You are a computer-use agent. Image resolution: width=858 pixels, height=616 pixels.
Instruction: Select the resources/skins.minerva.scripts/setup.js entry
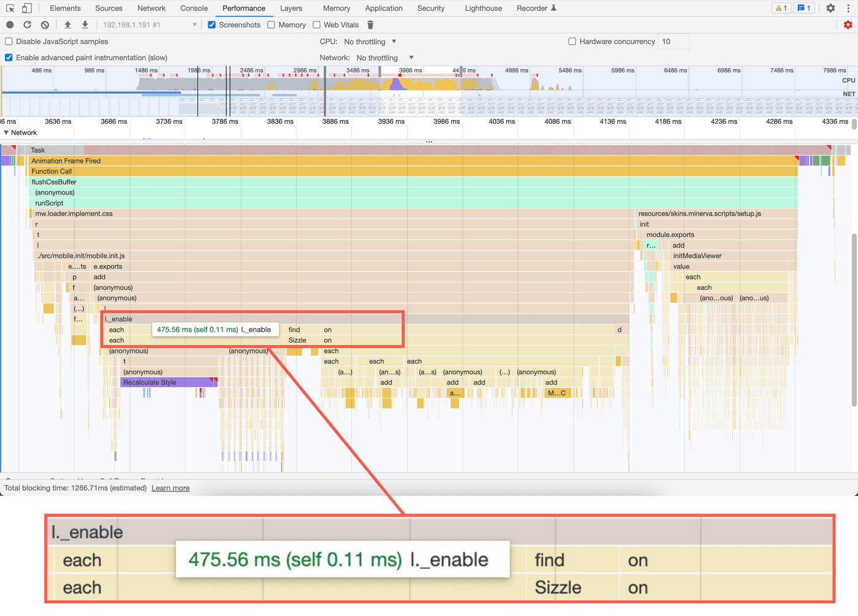pos(716,213)
